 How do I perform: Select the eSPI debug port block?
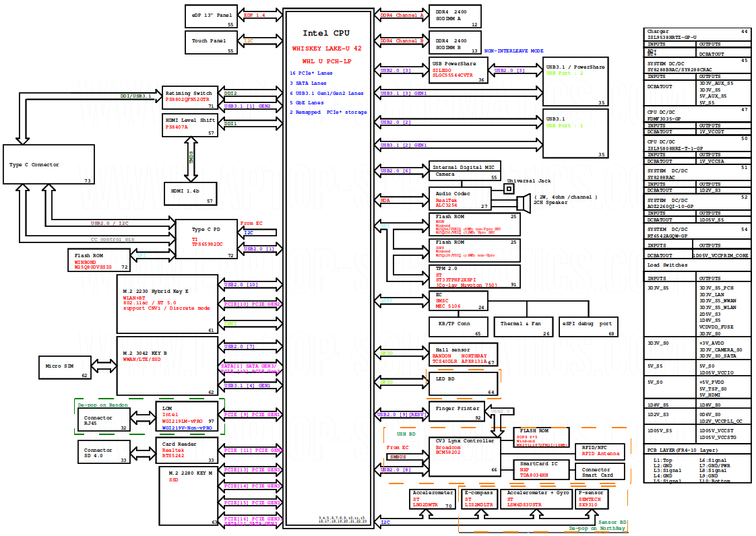[589, 327]
